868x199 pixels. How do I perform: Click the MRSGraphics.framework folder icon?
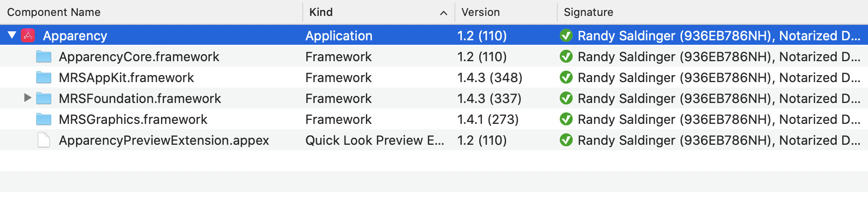click(44, 119)
